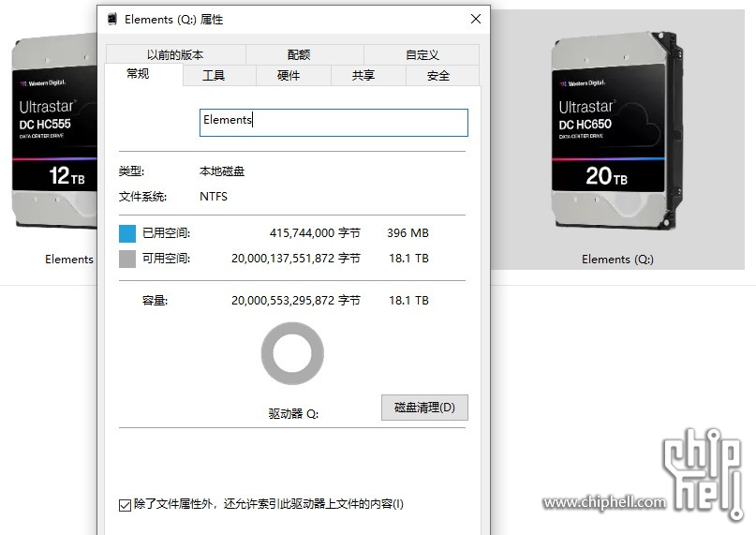The height and width of the screenshot is (535, 756).
Task: Open the 常规 tab
Action: coord(144,74)
